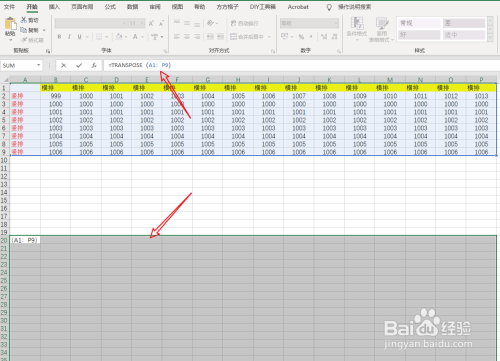This screenshot has width=500, height=361.
Task: Click the Cancel (X) formula icon
Action: tap(63, 65)
